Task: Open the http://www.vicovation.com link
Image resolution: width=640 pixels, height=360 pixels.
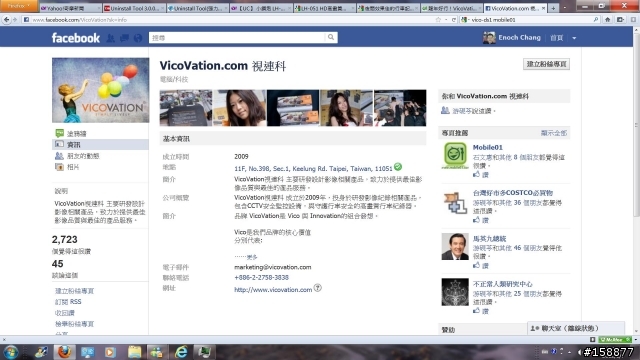Action: pos(273,290)
